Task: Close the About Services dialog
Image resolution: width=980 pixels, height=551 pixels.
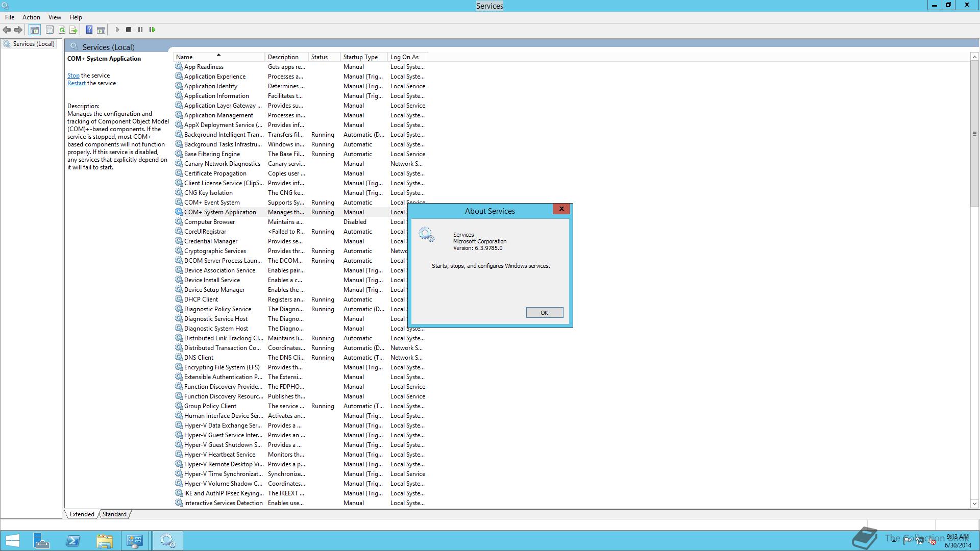Action: tap(561, 209)
